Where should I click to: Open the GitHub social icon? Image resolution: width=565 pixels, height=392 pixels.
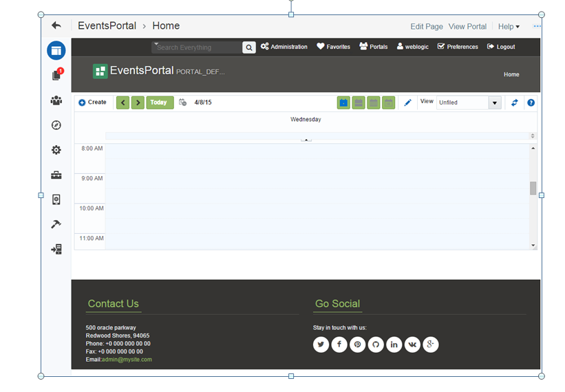click(376, 345)
